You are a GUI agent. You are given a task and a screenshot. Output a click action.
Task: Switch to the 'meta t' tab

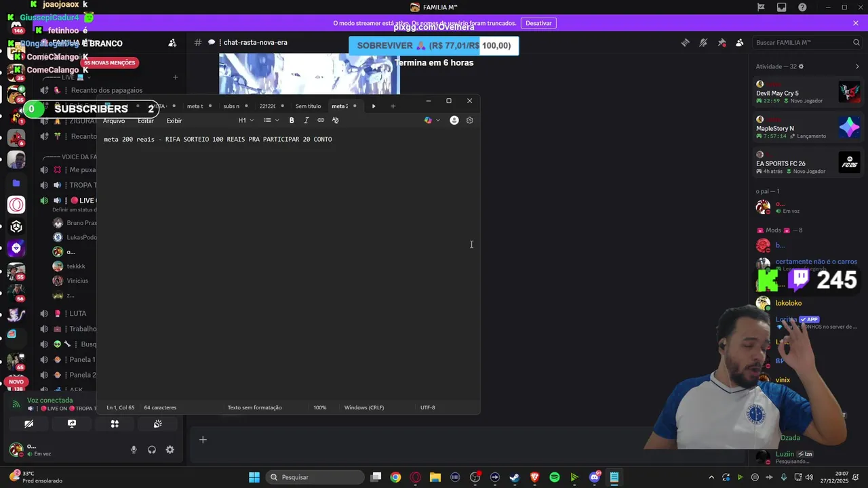point(195,106)
